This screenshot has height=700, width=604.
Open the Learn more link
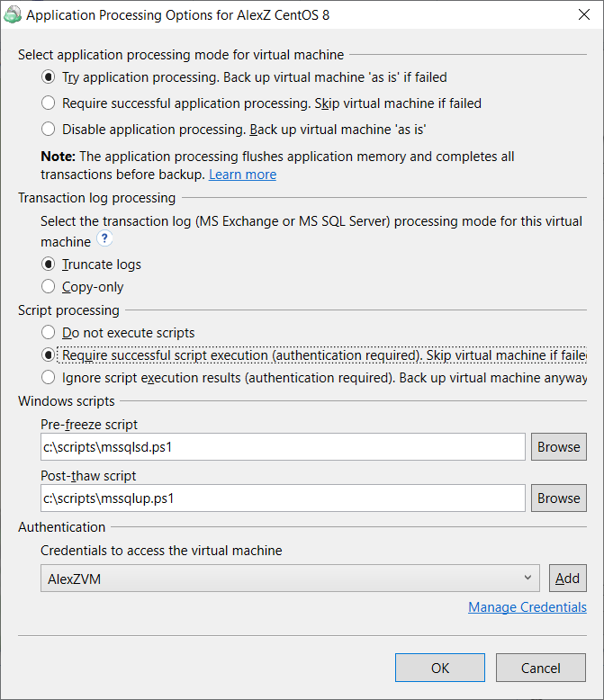coord(242,175)
